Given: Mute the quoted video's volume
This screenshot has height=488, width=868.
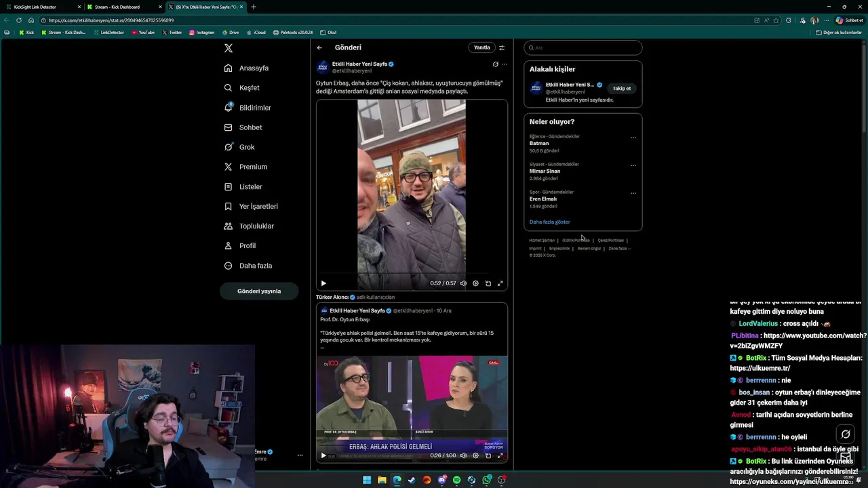Looking at the screenshot, I should tap(463, 455).
